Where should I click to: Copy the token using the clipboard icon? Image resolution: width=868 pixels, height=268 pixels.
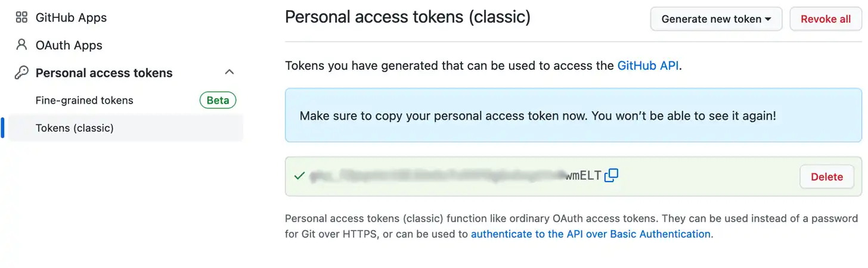(x=611, y=176)
